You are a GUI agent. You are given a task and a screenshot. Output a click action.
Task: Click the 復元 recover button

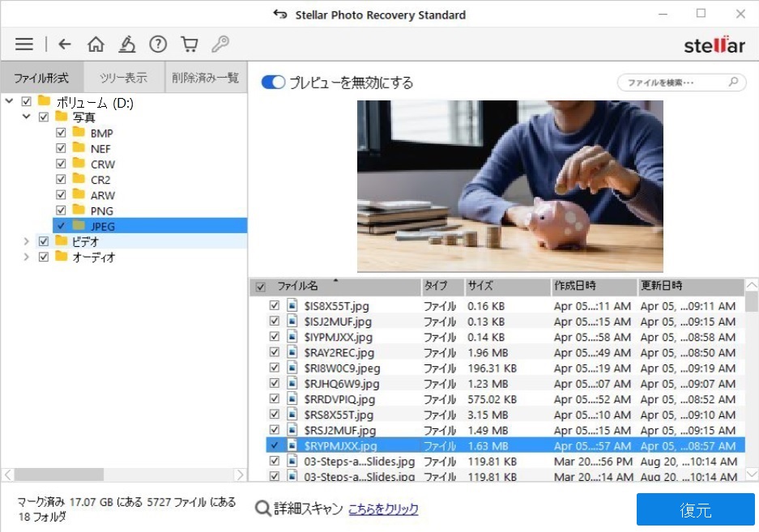click(695, 509)
